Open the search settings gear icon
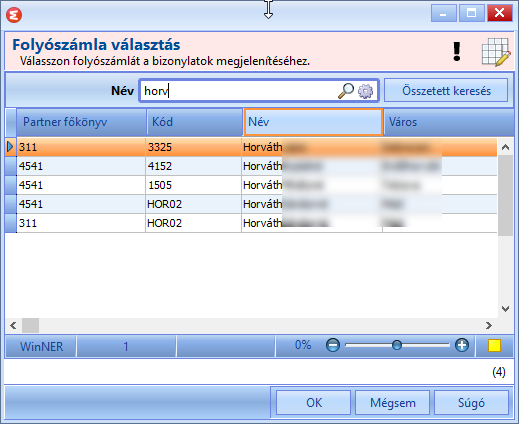 366,91
